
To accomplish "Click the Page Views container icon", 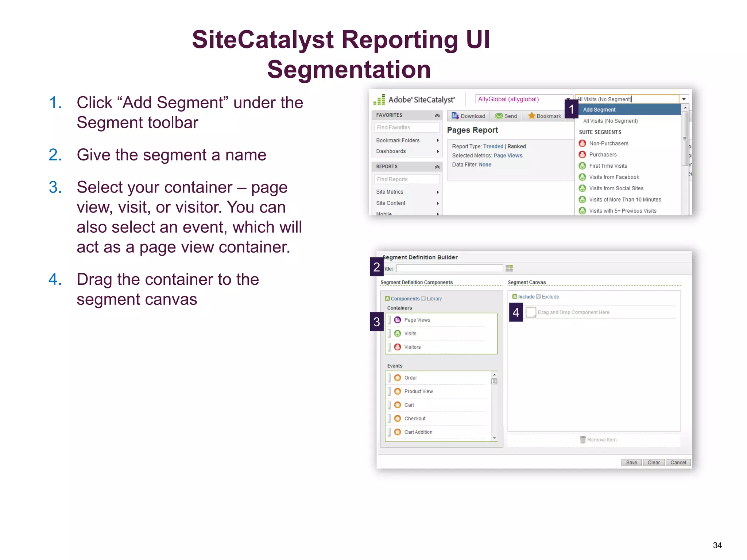I will pyautogui.click(x=398, y=320).
